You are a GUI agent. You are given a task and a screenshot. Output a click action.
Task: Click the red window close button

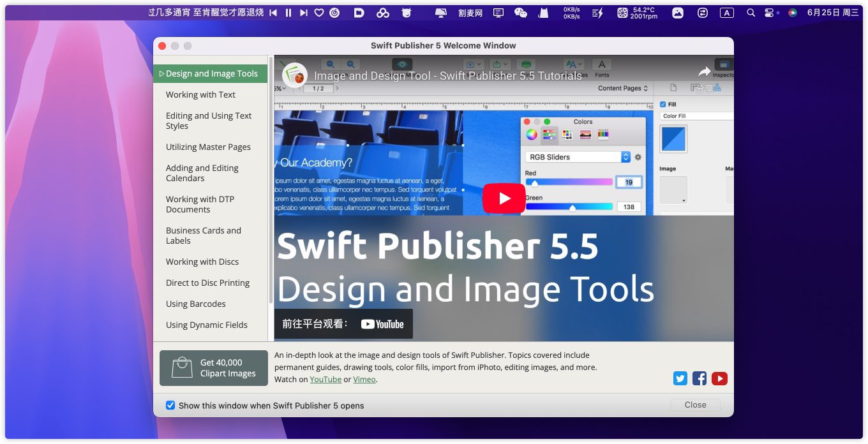[x=162, y=46]
